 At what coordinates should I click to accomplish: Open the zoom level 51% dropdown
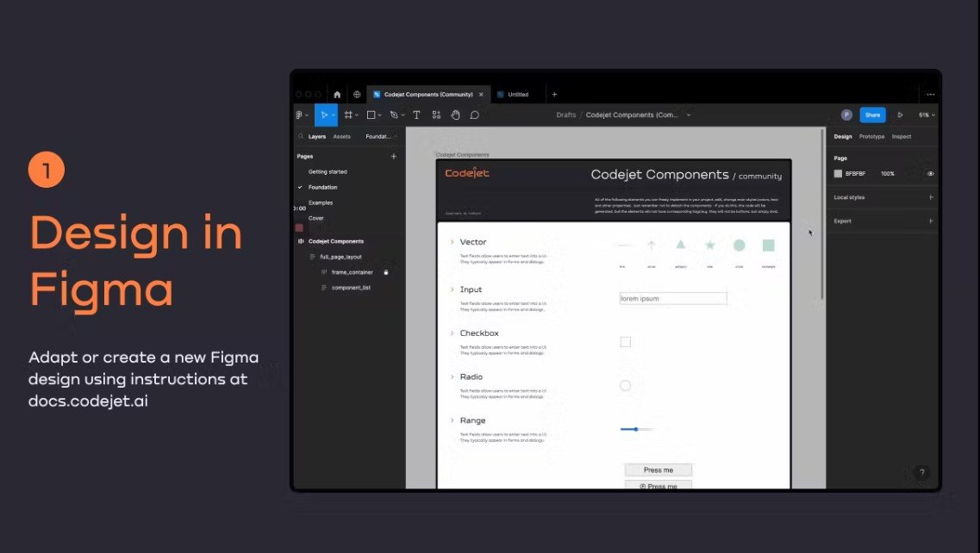click(x=927, y=115)
